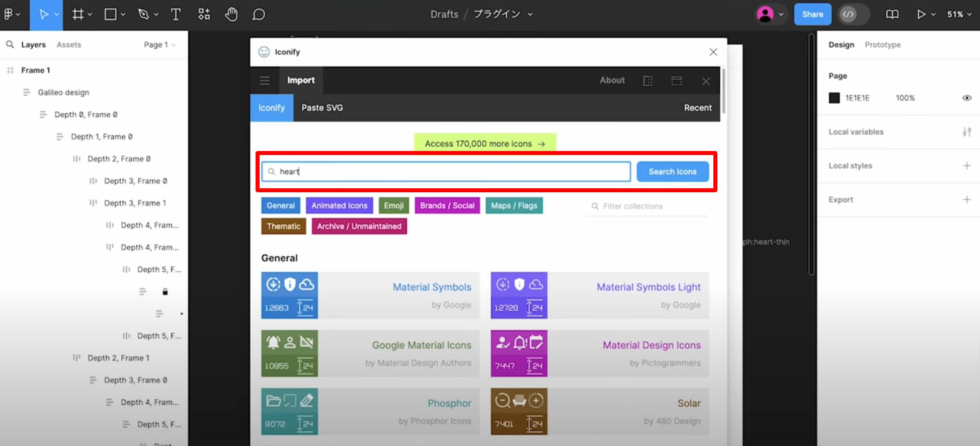Click the heart search input field
Viewport: 980px width, 446px height.
pyautogui.click(x=446, y=172)
